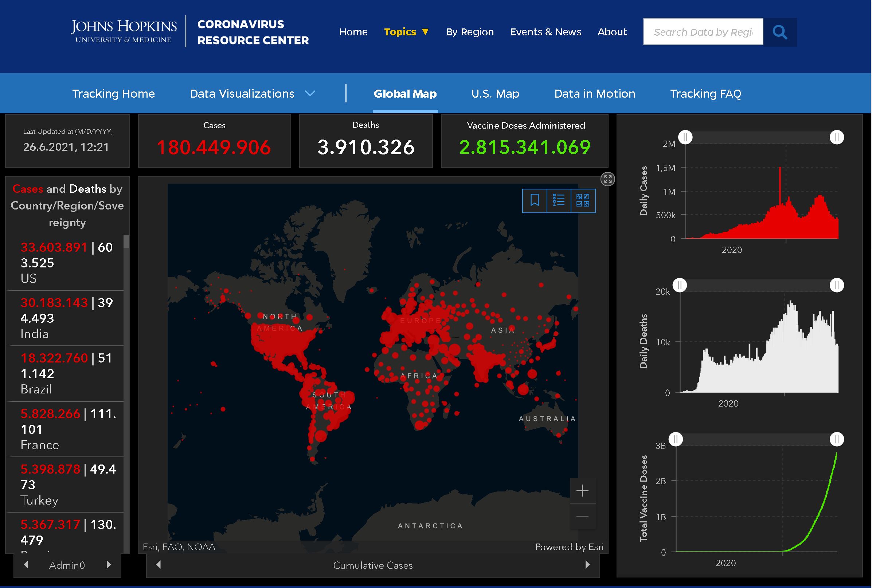The image size is (872, 588).
Task: Open the About page
Action: (x=612, y=32)
